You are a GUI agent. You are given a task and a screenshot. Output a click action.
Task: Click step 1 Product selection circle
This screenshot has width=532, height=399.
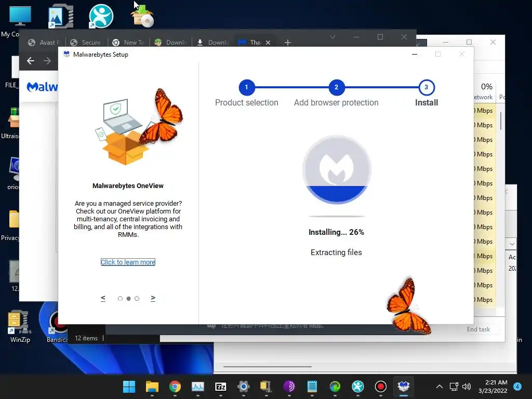click(x=247, y=87)
